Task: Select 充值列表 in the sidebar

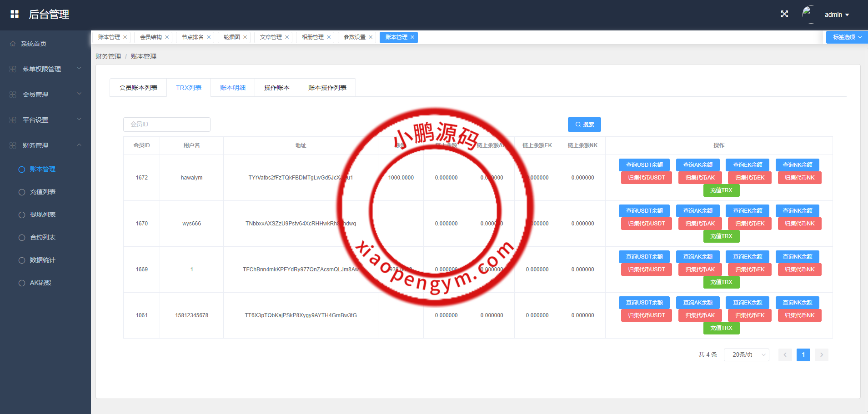Action: [42, 192]
